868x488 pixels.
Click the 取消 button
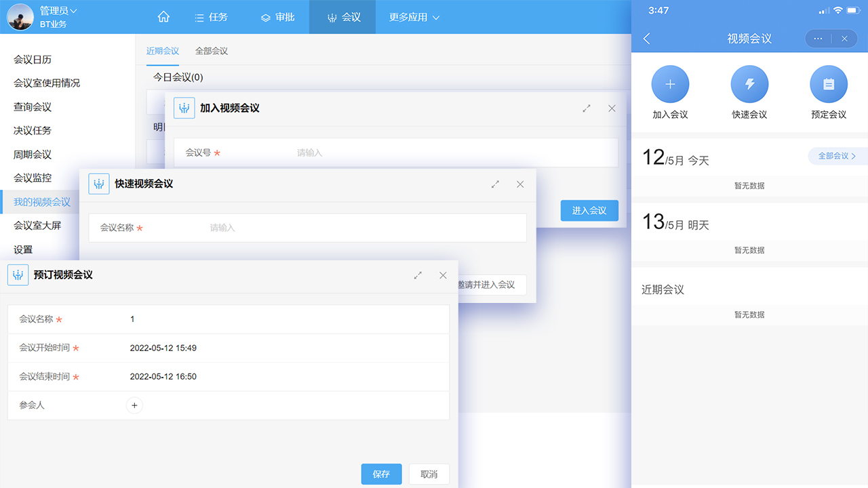pos(429,474)
